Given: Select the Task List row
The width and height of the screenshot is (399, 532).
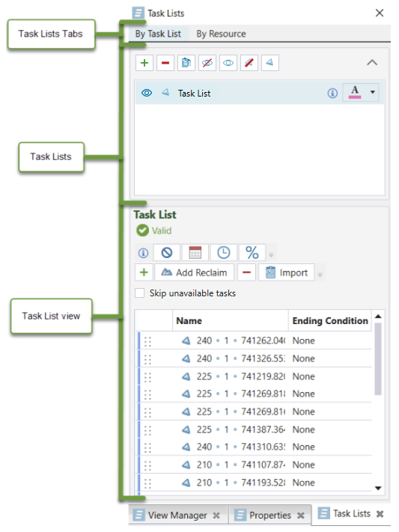Looking at the screenshot, I should click(260, 93).
